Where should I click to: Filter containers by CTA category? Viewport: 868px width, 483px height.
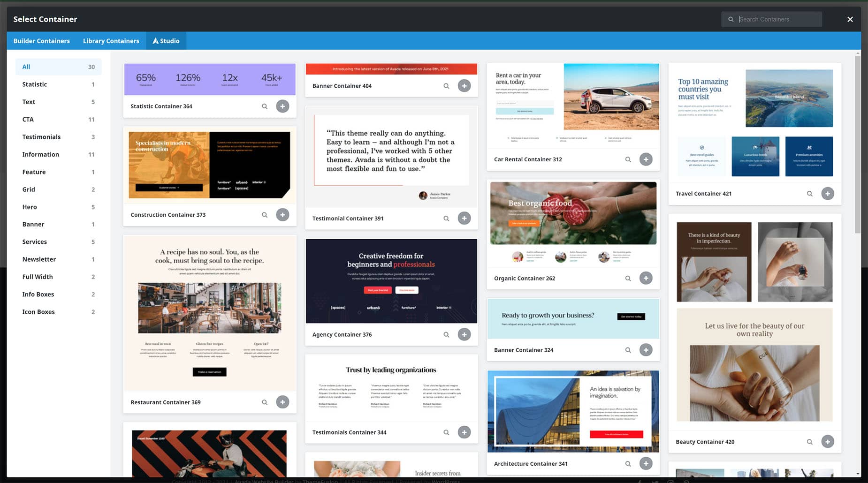point(59,119)
